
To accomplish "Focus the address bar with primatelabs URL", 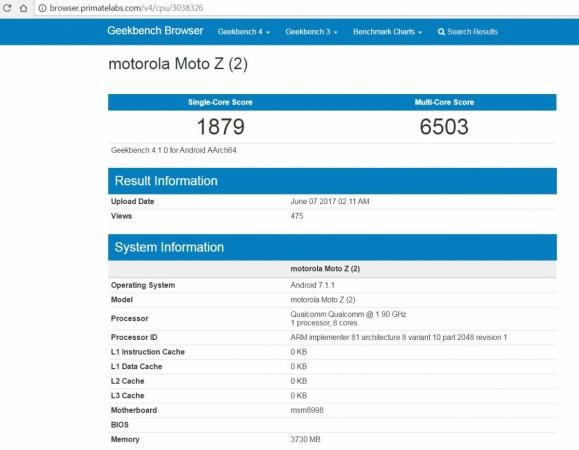I will point(306,8).
